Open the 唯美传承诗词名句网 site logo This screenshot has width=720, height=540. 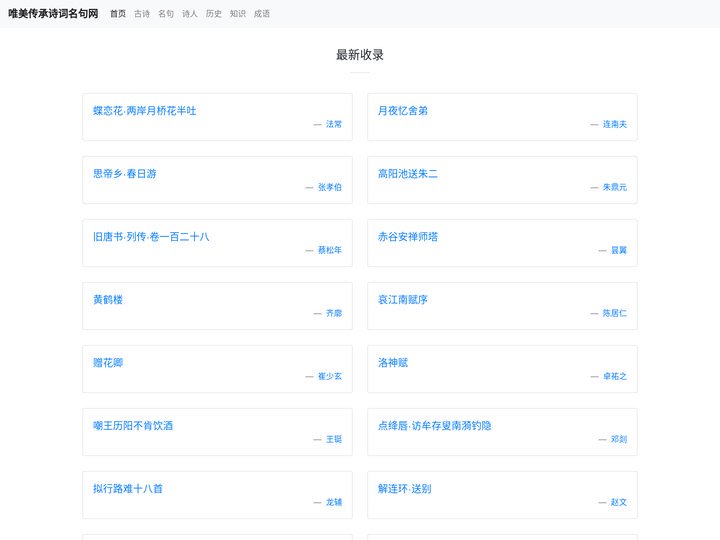coord(53,14)
